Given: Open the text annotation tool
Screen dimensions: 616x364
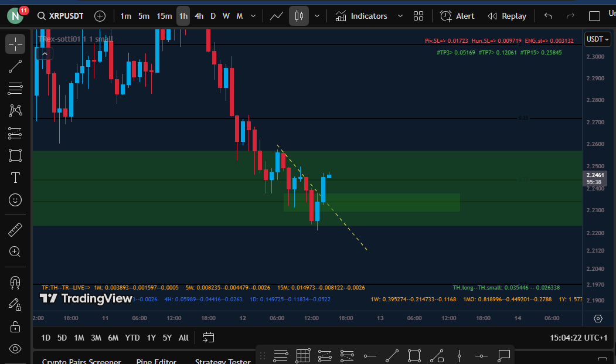Looking at the screenshot, I should 15,178.
